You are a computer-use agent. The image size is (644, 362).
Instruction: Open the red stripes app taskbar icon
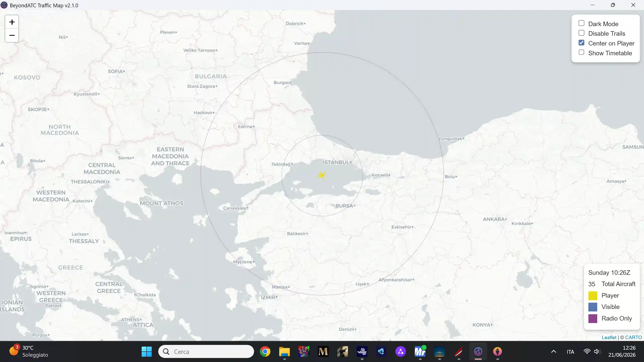pos(459,351)
